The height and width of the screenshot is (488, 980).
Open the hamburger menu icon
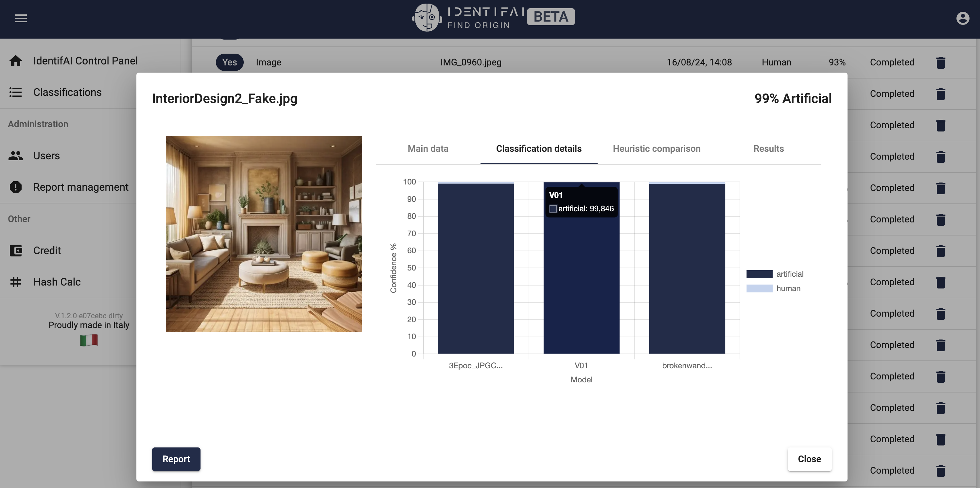click(x=21, y=18)
